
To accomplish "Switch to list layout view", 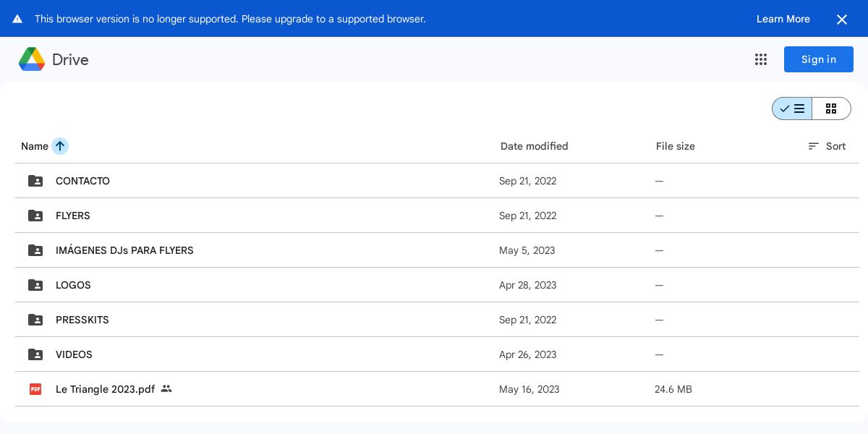I will pos(793,109).
